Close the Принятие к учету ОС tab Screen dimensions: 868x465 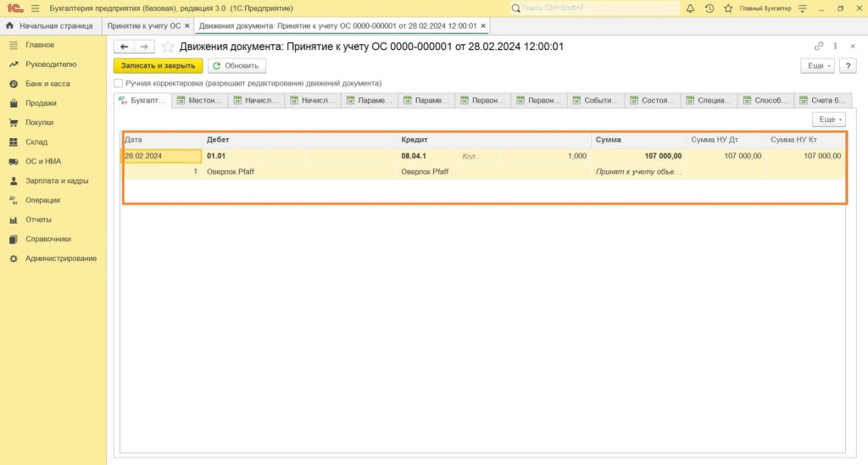tap(187, 26)
